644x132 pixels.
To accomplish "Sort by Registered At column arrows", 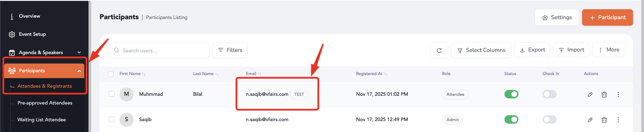I will [x=386, y=74].
